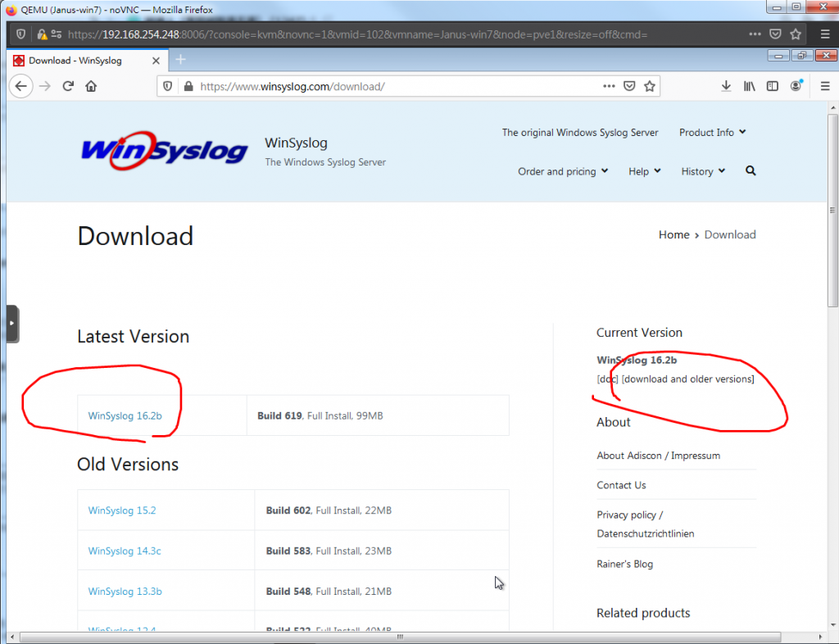The width and height of the screenshot is (839, 644).
Task: Click the horizontal scrollbar at page bottom
Action: point(400,637)
